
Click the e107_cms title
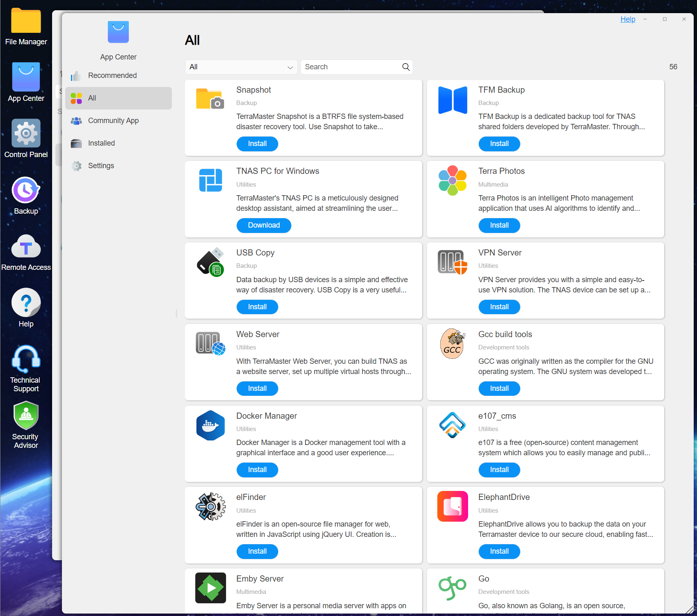[x=497, y=416]
